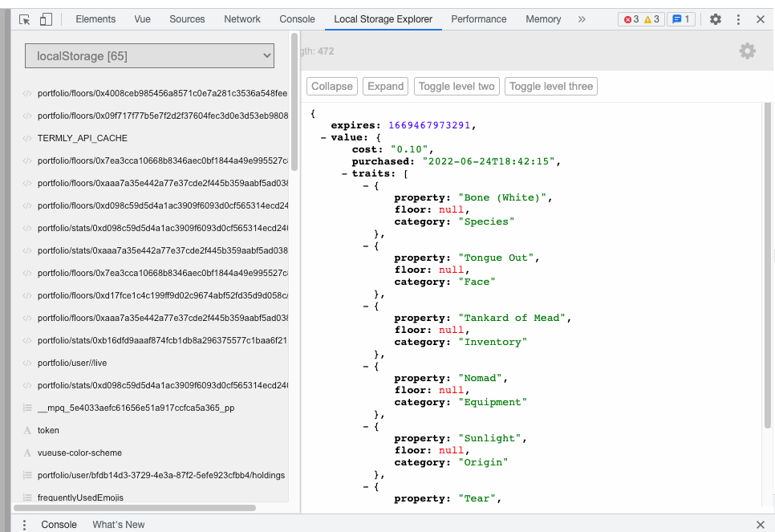Click the code icon beside portfolio/user//live
The height and width of the screenshot is (532, 775).
coord(27,363)
